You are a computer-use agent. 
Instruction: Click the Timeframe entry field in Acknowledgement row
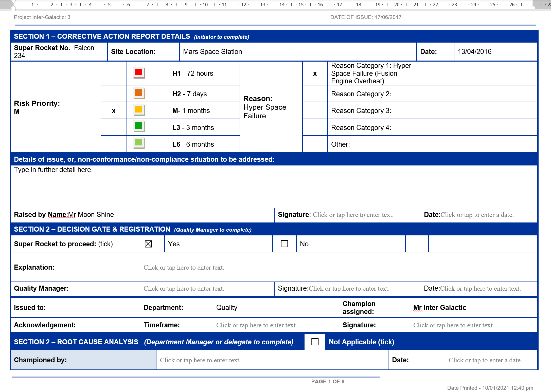pos(256,325)
